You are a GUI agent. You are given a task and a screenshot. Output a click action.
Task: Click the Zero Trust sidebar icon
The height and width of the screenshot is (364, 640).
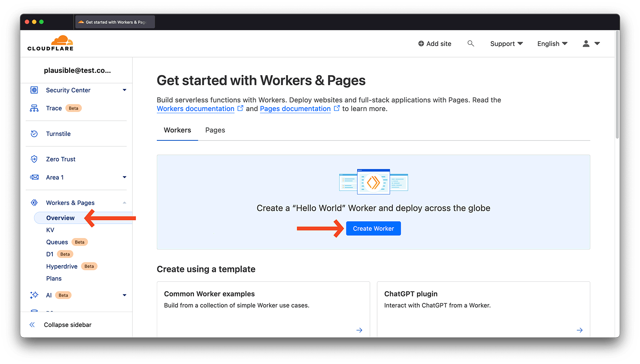34,159
